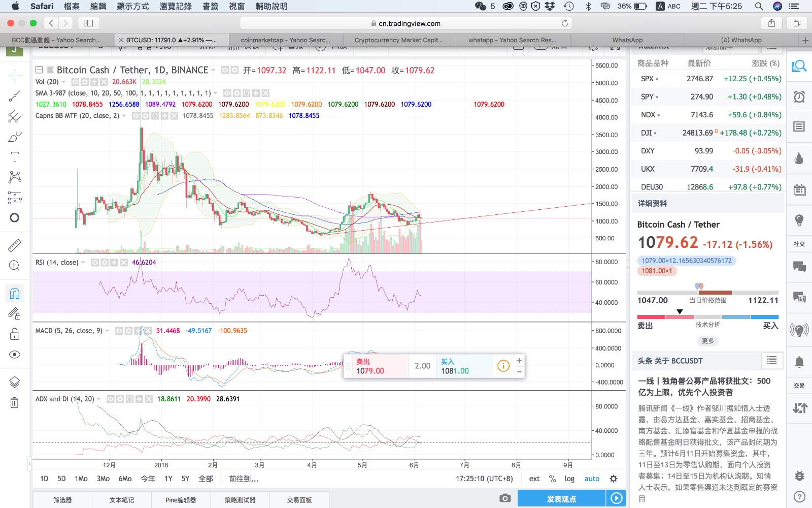Expand the Vol (20) indicator dropdown arrow
The width and height of the screenshot is (812, 508).
[63, 82]
